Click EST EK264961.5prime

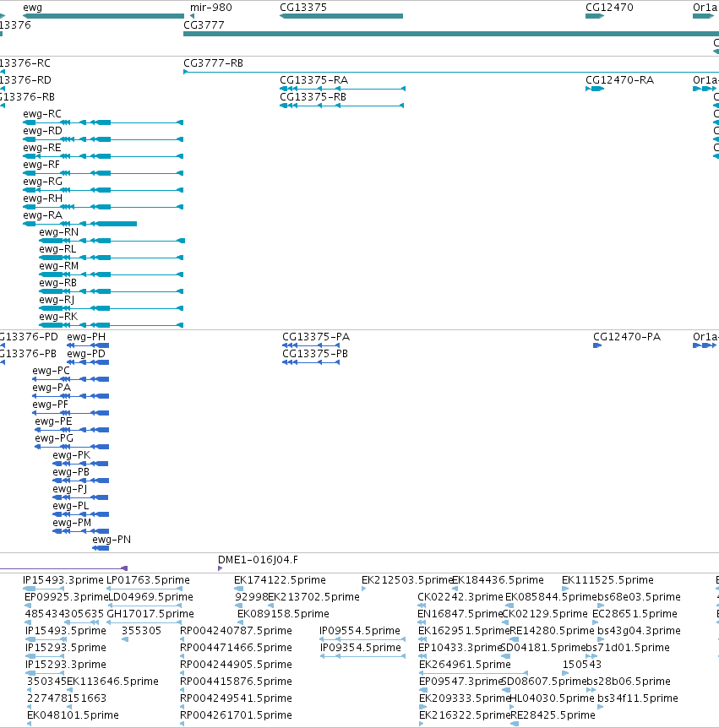coord(473,673)
